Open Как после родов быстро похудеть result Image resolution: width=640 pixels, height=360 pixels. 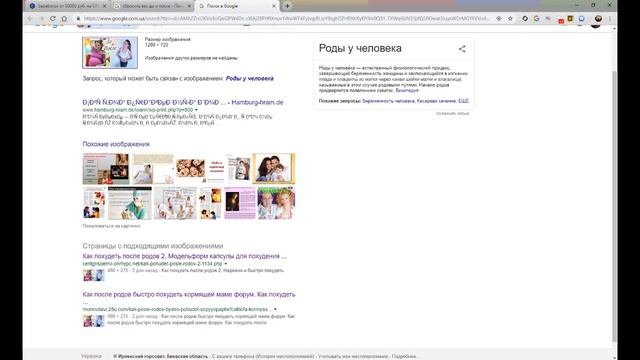coord(189,294)
